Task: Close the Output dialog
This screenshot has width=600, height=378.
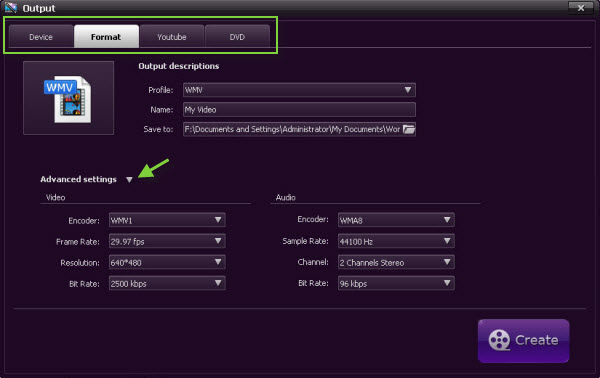Action: point(581,8)
